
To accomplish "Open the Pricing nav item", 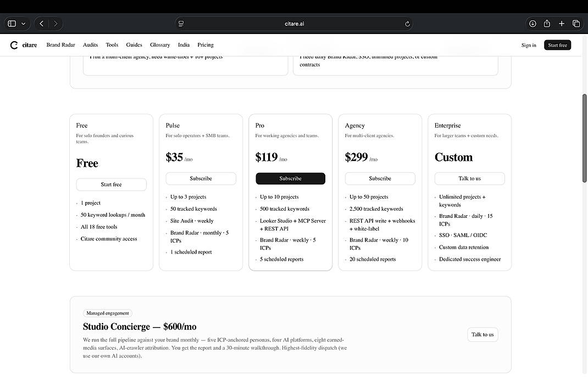I will (206, 45).
